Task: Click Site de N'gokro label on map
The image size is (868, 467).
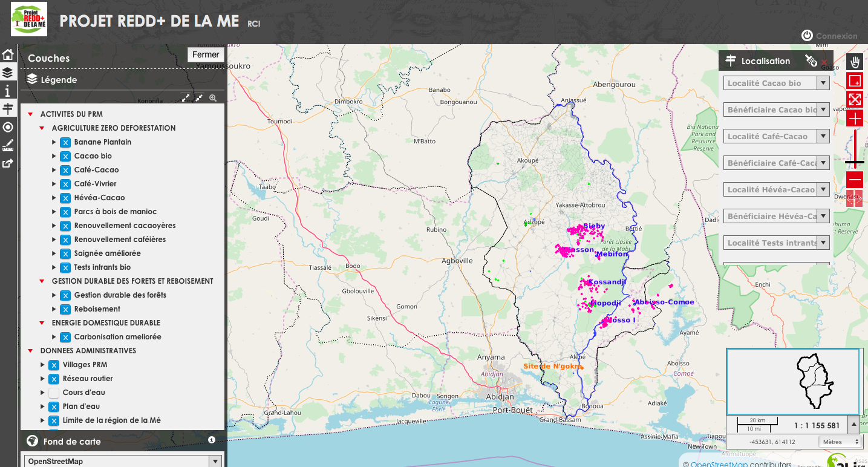Action: click(552, 366)
